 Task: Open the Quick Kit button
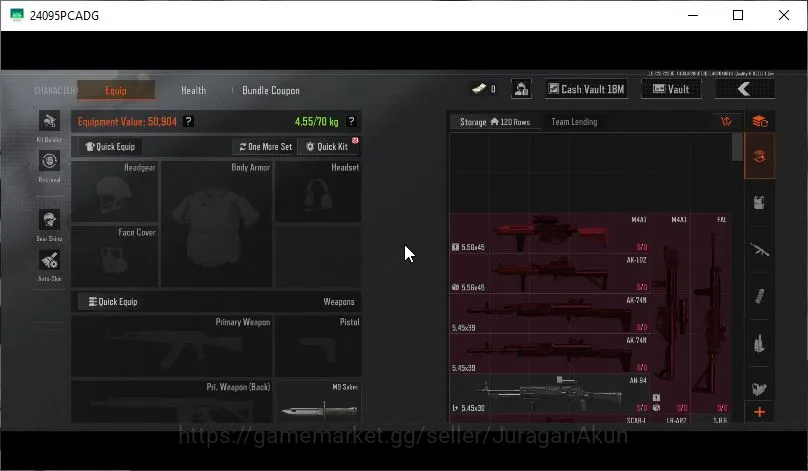329,147
